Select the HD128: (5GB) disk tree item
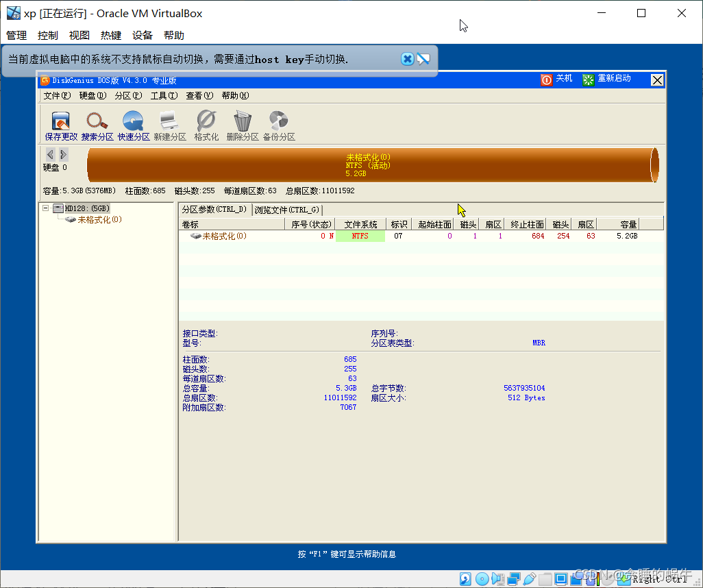The height and width of the screenshot is (588, 703). pos(87,208)
